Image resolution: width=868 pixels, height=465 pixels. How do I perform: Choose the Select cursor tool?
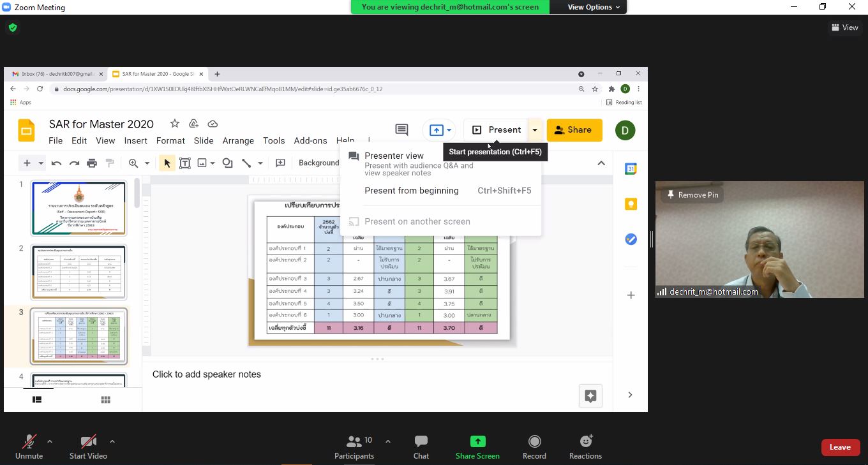(x=167, y=163)
